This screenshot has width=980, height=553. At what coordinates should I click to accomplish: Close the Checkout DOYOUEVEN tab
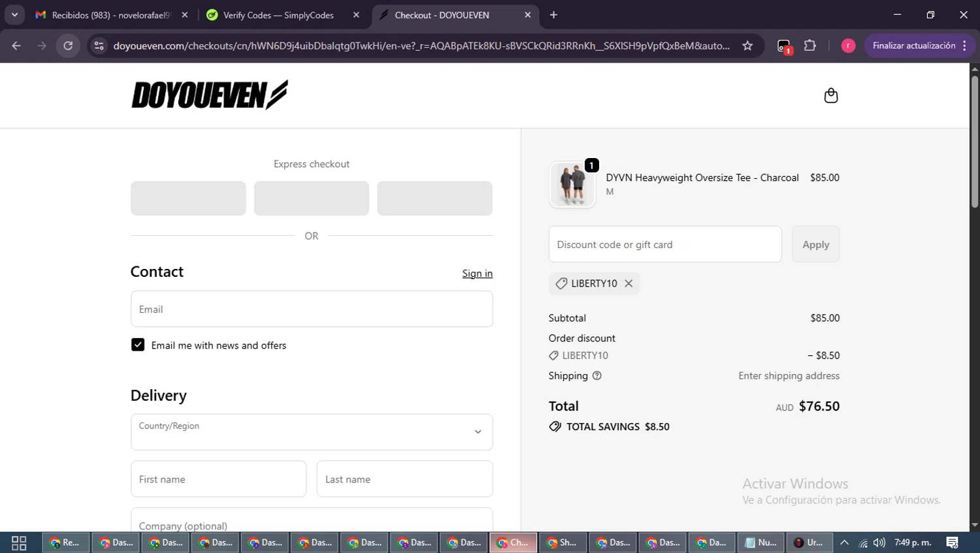click(x=528, y=15)
